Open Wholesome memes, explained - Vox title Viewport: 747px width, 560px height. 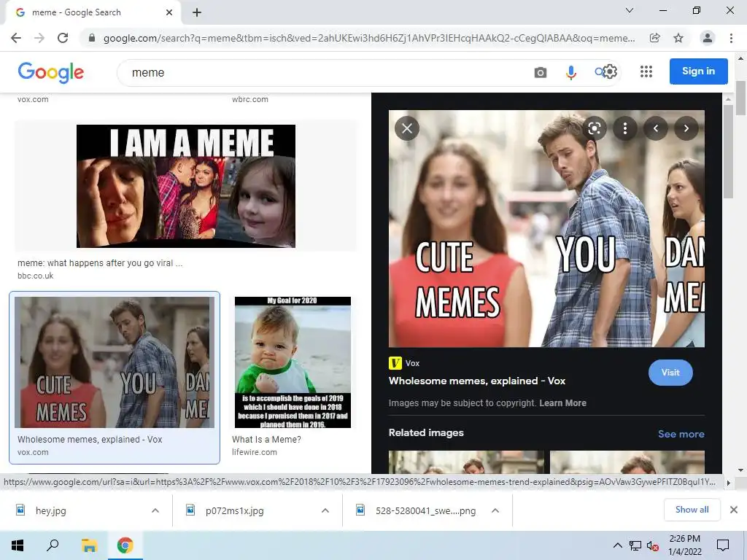coord(477,381)
